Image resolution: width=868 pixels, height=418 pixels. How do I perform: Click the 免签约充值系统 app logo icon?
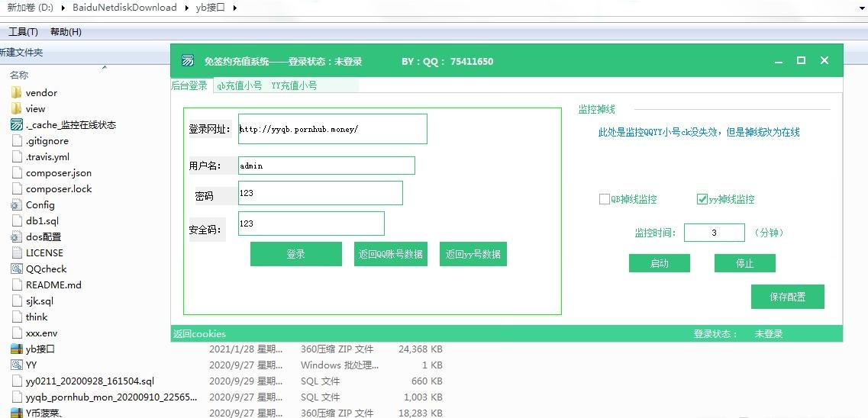point(188,61)
